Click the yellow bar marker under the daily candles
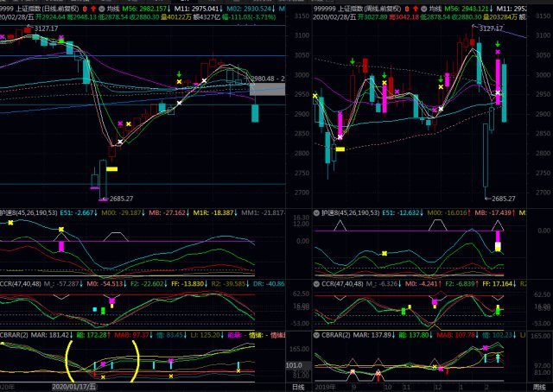The height and width of the screenshot is (392, 553). click(111, 169)
